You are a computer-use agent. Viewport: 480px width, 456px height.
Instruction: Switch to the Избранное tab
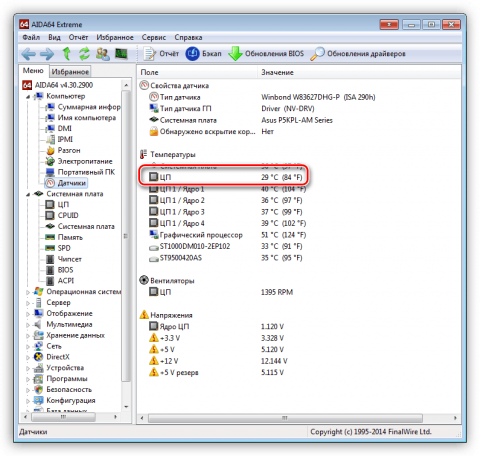[70, 72]
